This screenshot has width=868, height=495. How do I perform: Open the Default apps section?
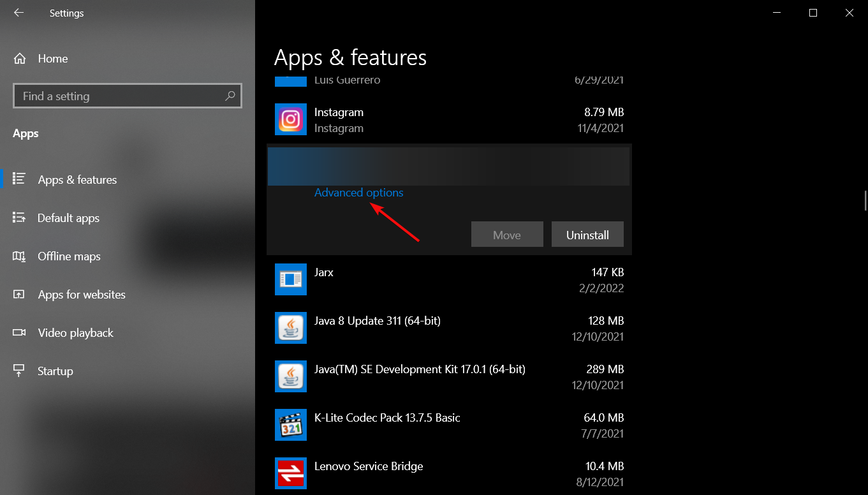point(68,218)
